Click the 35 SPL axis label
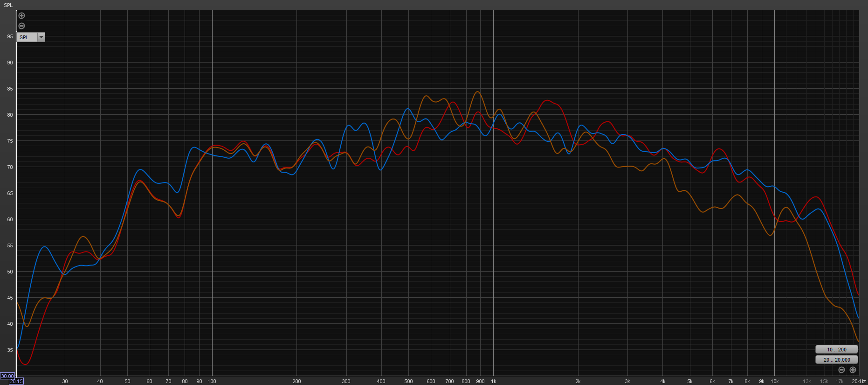The height and width of the screenshot is (385, 868). click(x=10, y=350)
